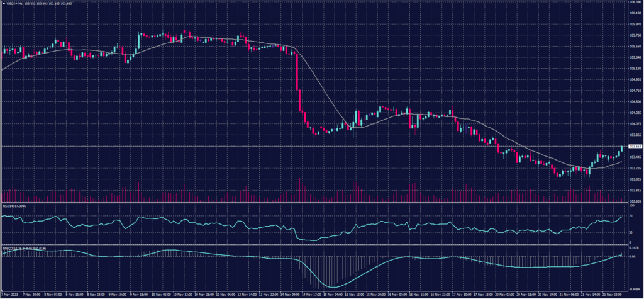This screenshot has width=644, height=299.
Task: Click the lowest point of the MACD line
Action: pyautogui.click(x=331, y=287)
